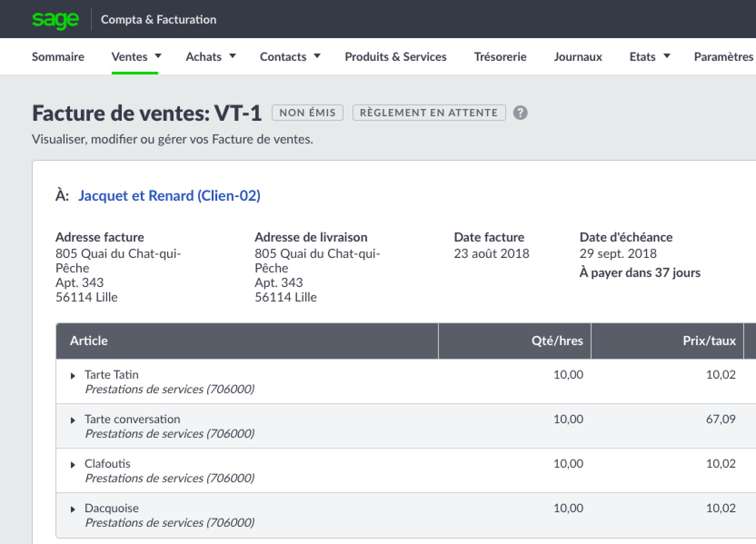The width and height of the screenshot is (756, 544).
Task: Click the RÈGLEMENT EN ATTENTE badge
Action: click(428, 113)
